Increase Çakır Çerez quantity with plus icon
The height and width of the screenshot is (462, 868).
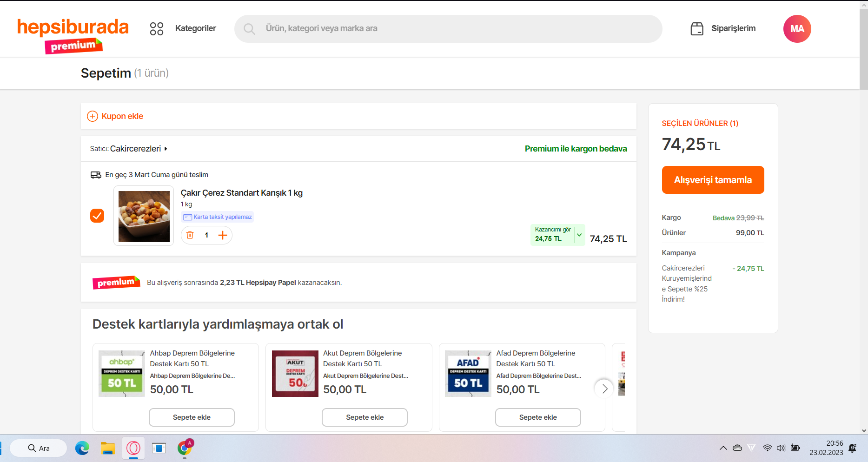click(x=223, y=235)
